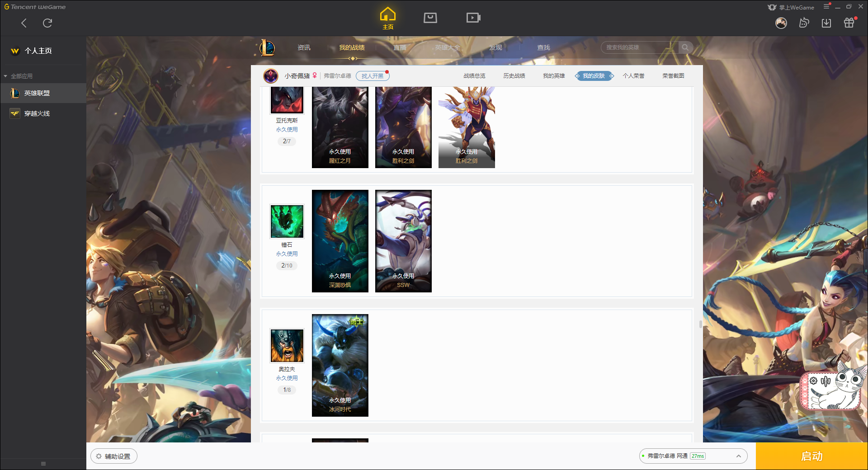868x470 pixels.
Task: Click into 搜索我的英雄 search field
Action: coord(640,47)
